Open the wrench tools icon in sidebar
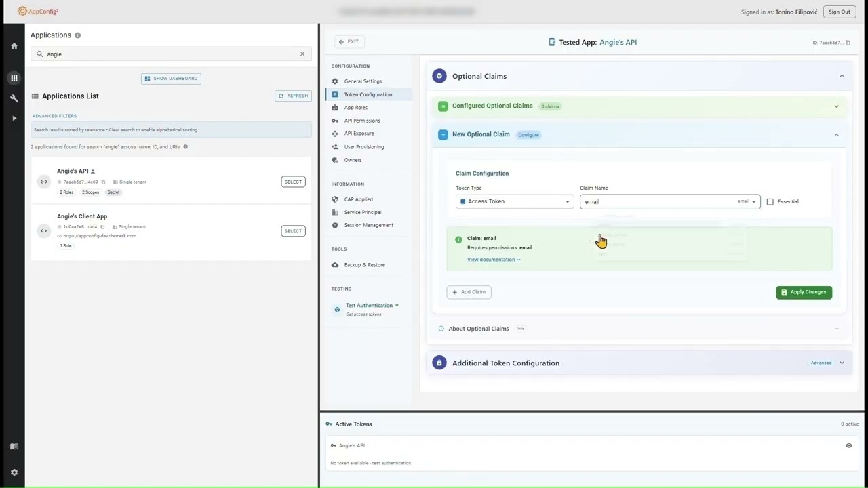868x488 pixels. point(14,98)
